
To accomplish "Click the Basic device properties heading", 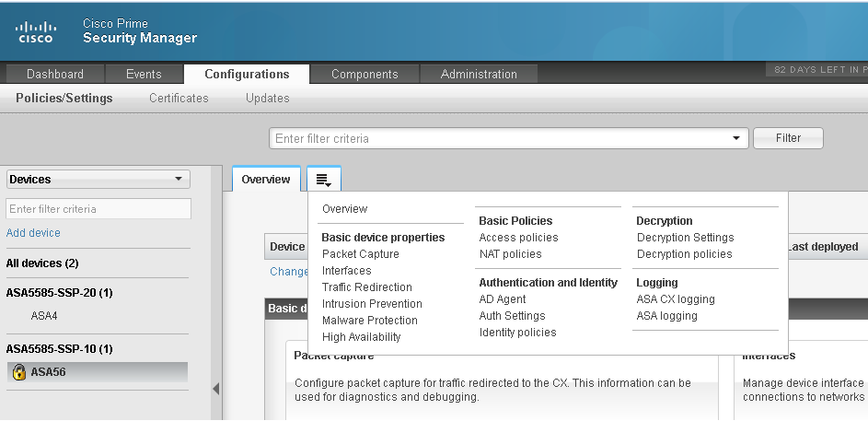I will pyautogui.click(x=383, y=237).
